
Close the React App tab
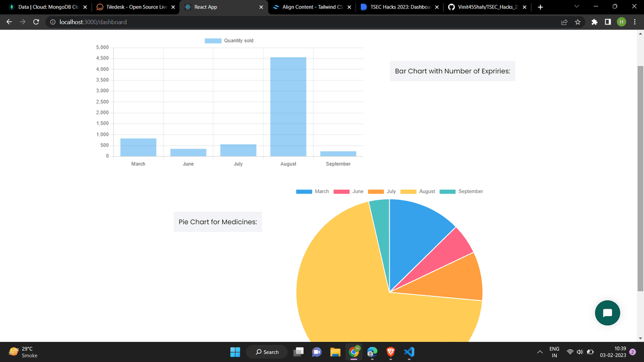(261, 7)
